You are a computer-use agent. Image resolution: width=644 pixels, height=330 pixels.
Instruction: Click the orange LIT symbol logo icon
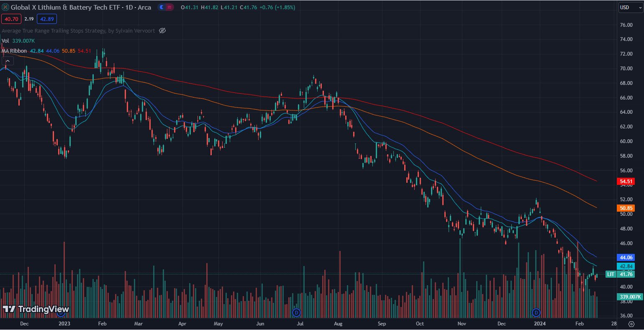5,8
